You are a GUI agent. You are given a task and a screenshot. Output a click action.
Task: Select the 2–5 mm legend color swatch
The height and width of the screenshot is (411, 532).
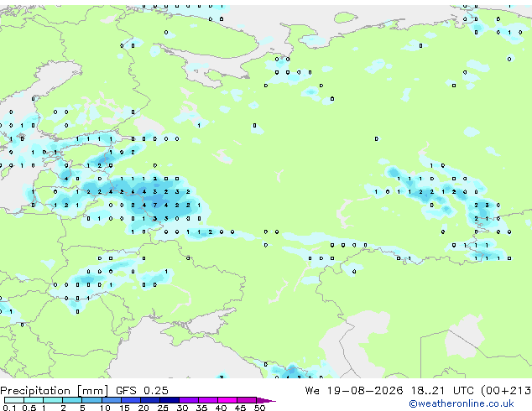click(72, 400)
